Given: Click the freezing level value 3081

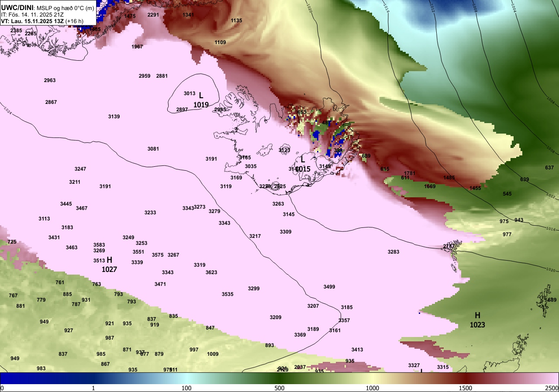Looking at the screenshot, I should click(153, 149).
